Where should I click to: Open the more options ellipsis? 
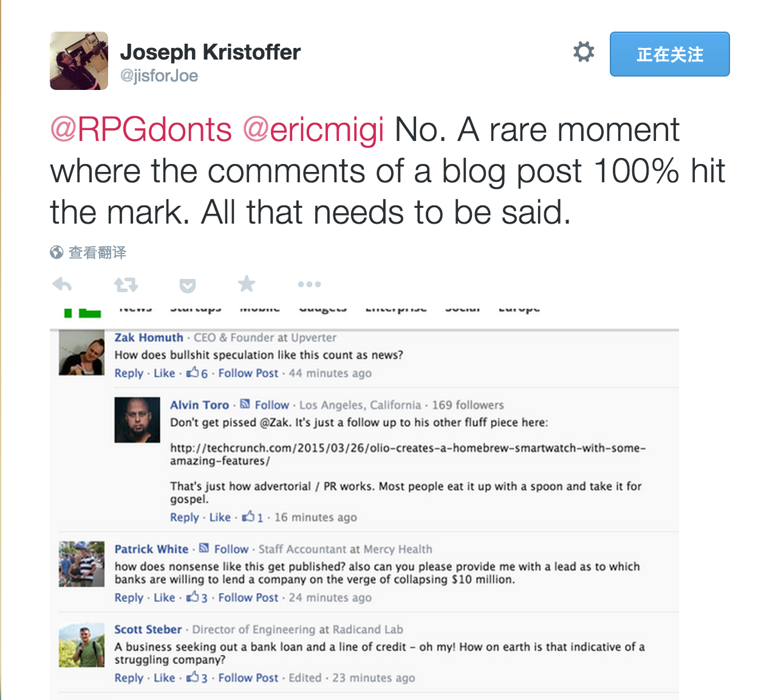[x=309, y=284]
